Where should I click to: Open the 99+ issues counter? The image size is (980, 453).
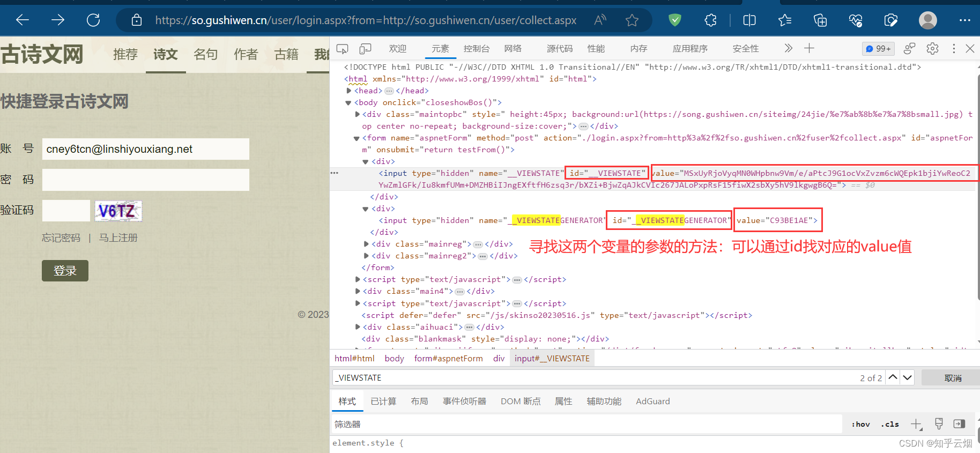[878, 49]
